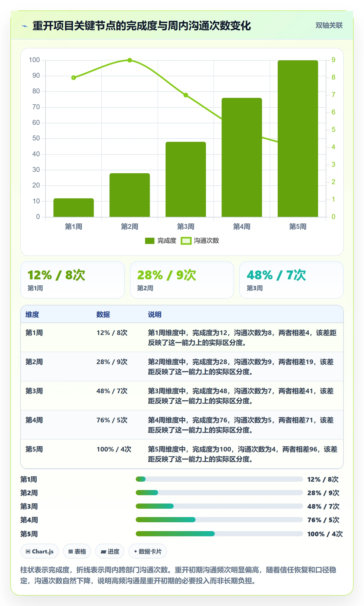Select the 第1周 bar in the chart
The height and width of the screenshot is (606, 364).
tap(74, 208)
